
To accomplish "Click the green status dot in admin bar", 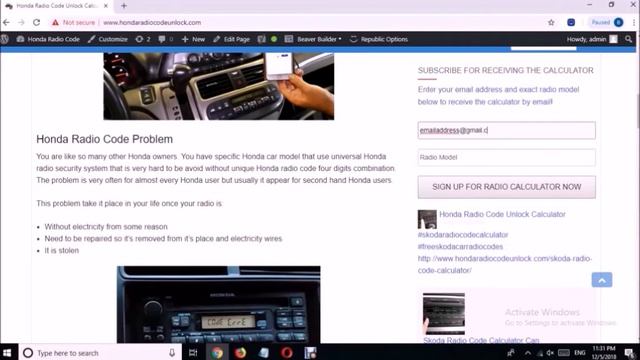I will coord(274,39).
